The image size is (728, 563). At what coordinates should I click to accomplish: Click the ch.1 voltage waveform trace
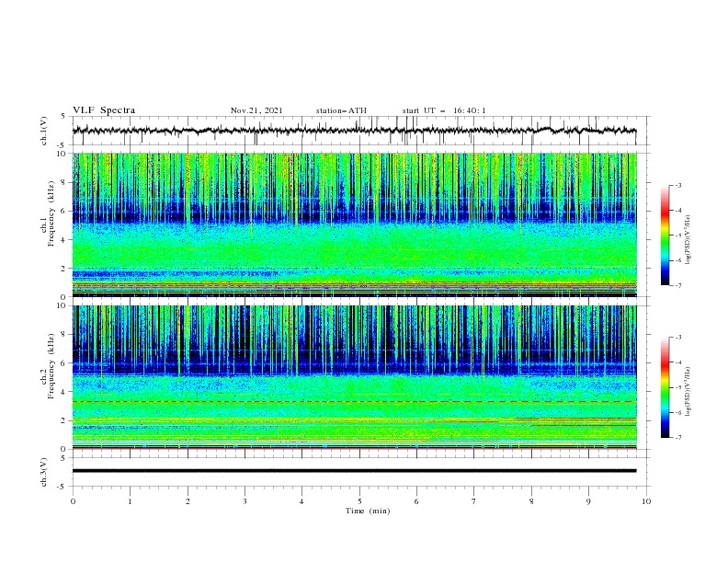pyautogui.click(x=355, y=131)
